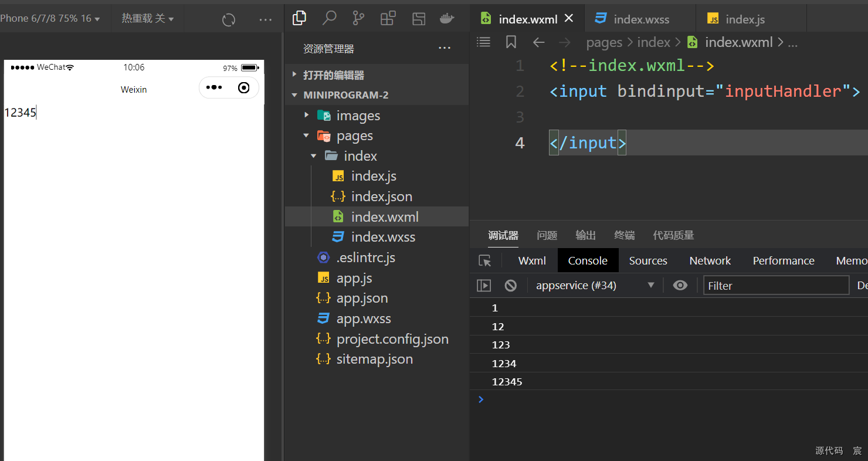Screen dimensions: 868x461
Task: Open app.js in the file tree
Action: click(x=377, y=278)
